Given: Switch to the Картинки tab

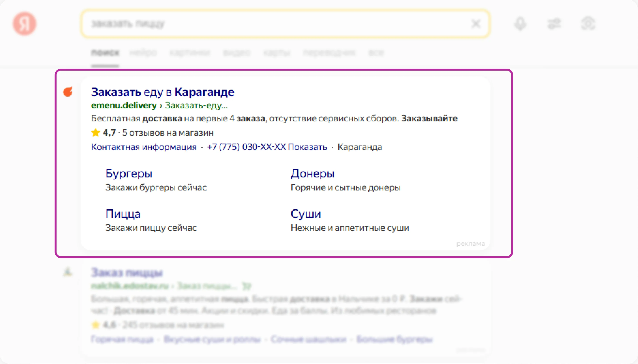Looking at the screenshot, I should pyautogui.click(x=190, y=53).
